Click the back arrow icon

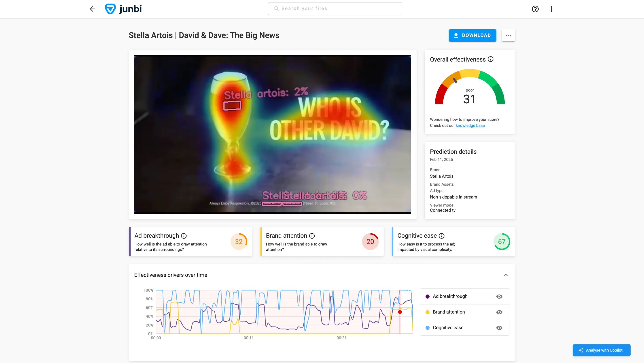pyautogui.click(x=93, y=9)
